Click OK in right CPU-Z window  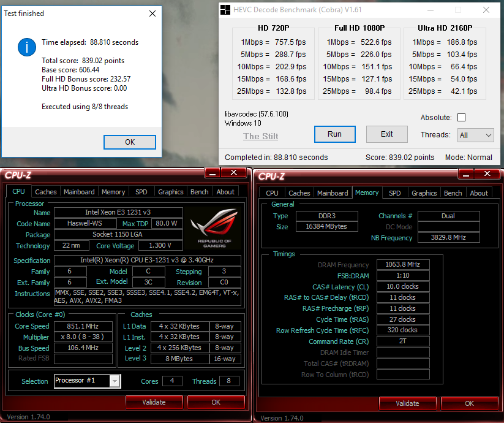pyautogui.click(x=469, y=403)
